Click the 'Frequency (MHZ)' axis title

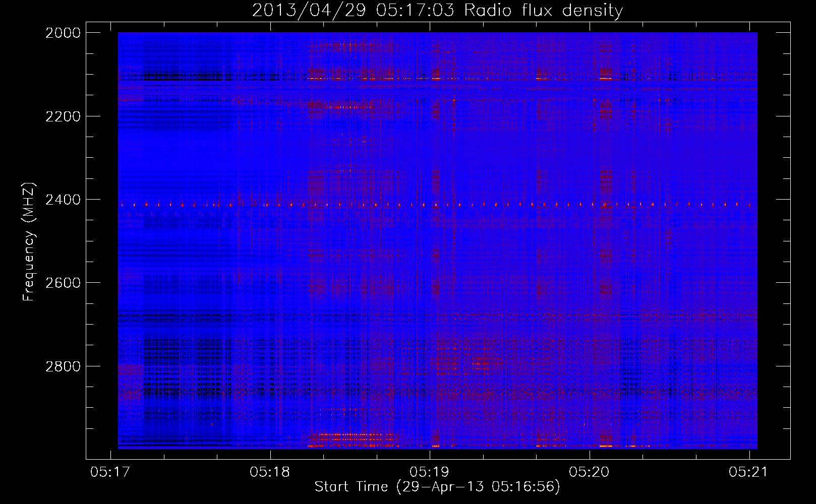(x=29, y=241)
